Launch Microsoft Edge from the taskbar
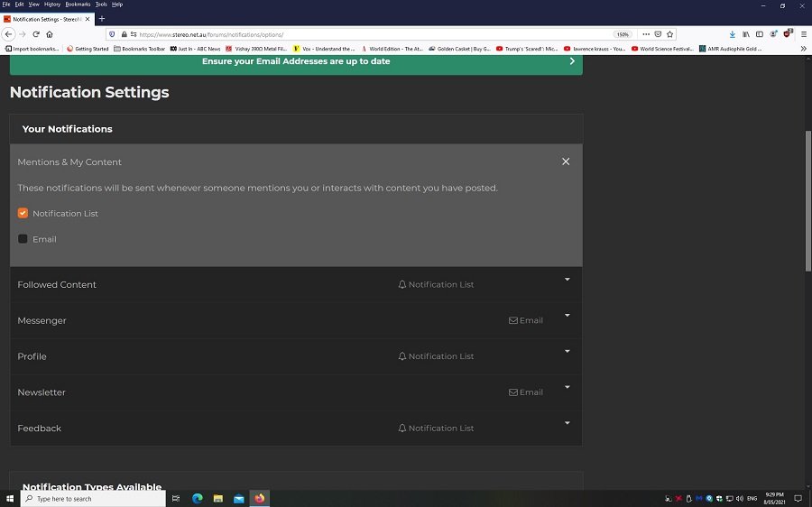The width and height of the screenshot is (812, 507). (x=198, y=498)
